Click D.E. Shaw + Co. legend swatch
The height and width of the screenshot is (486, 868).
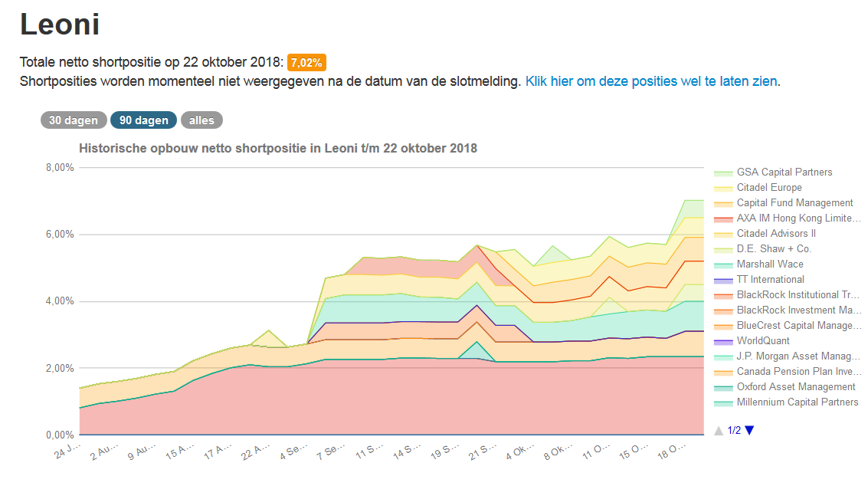pyautogui.click(x=722, y=250)
